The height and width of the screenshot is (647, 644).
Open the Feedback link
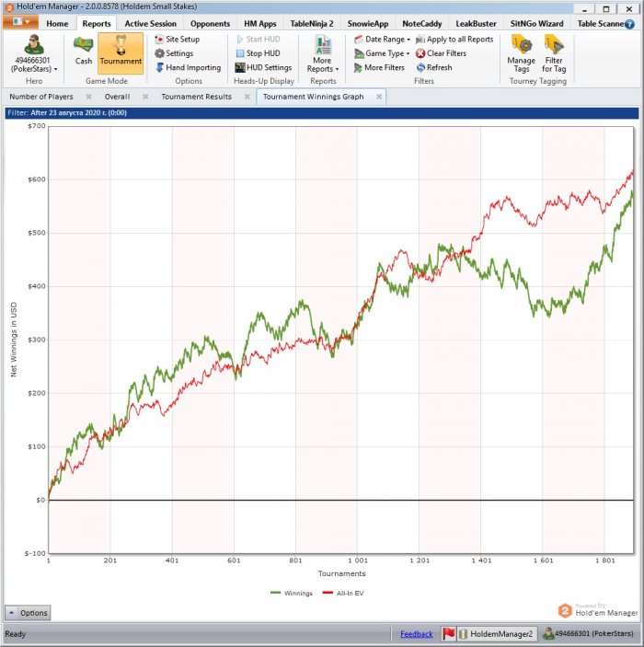416,634
